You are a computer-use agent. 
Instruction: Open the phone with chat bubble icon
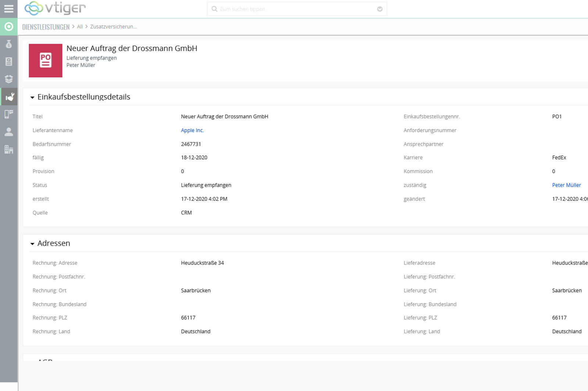click(x=9, y=114)
